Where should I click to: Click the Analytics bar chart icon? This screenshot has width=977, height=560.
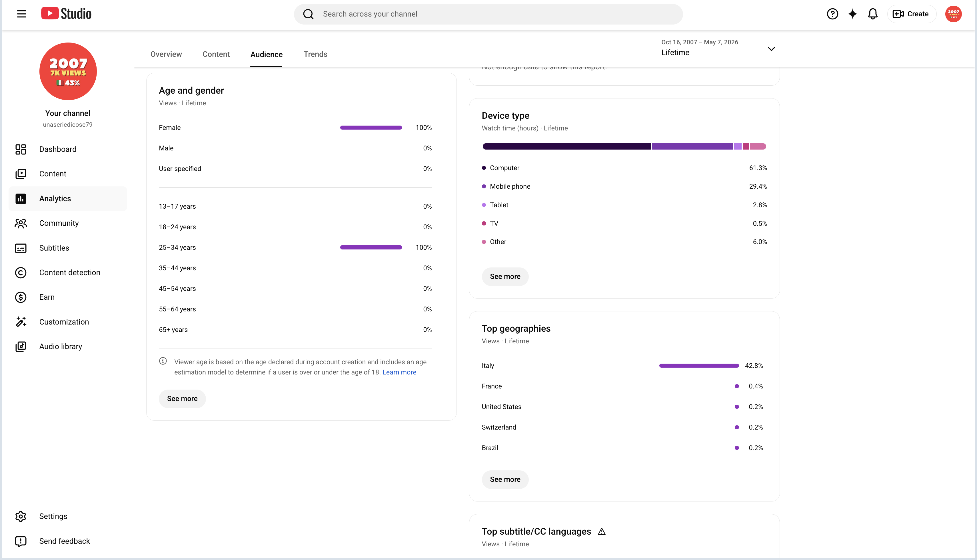[21, 199]
